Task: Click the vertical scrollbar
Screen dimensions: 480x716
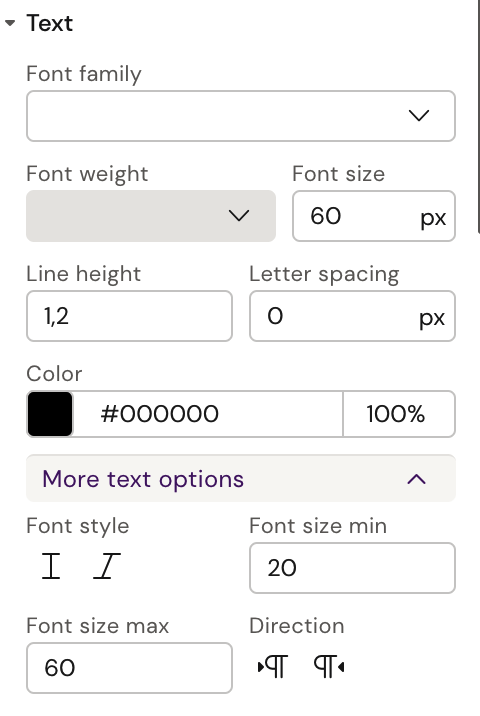Action: 478,114
